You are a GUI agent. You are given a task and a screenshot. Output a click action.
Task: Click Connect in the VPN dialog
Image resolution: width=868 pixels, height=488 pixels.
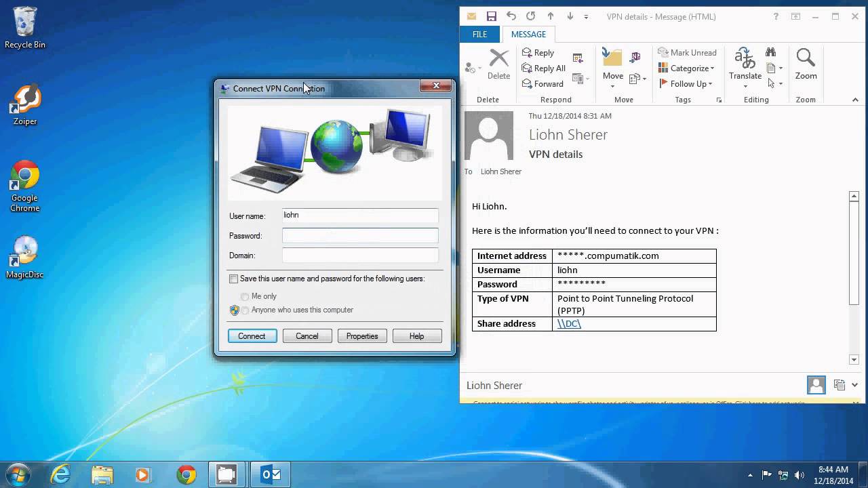pos(252,336)
